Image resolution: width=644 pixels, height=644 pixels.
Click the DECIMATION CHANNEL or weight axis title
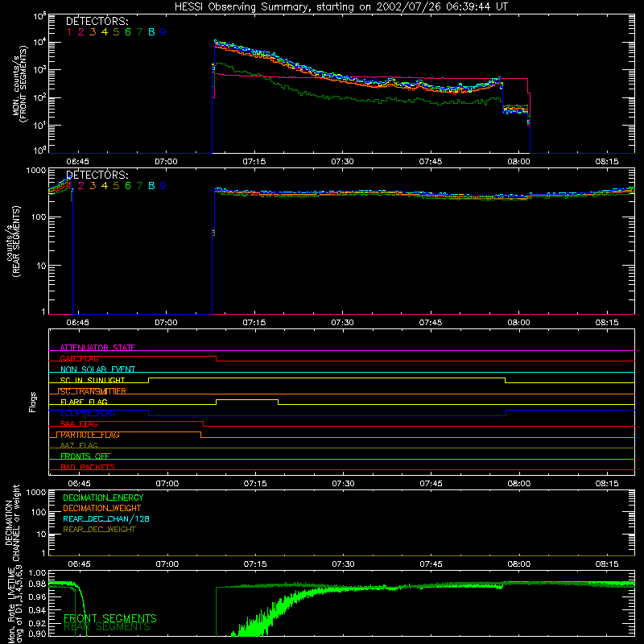tap(12, 522)
